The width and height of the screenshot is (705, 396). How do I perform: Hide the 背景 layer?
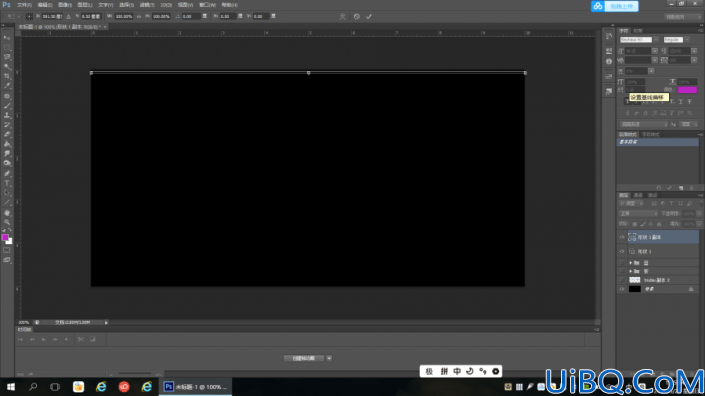(622, 289)
